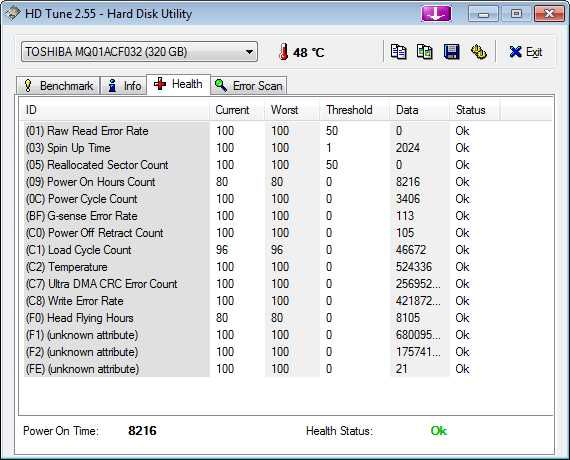The height and width of the screenshot is (460, 570).
Task: Open the options gear icon
Action: click(479, 52)
